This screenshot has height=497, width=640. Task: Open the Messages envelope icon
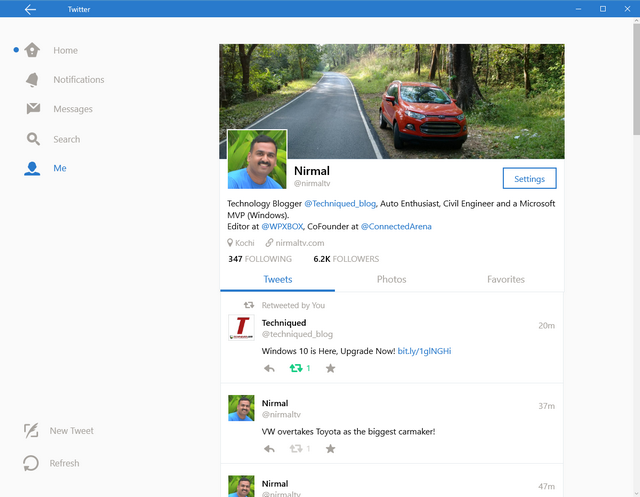click(33, 109)
